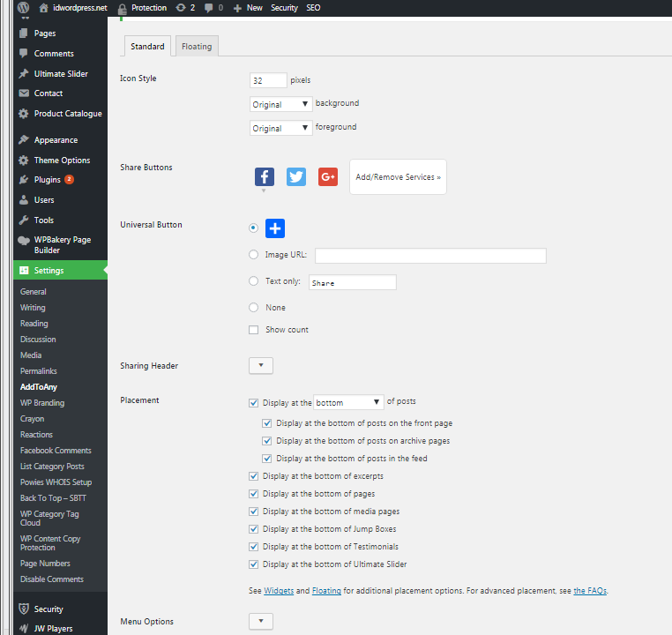This screenshot has height=635, width=672.
Task: Open the bottom placement position dropdown
Action: (x=348, y=402)
